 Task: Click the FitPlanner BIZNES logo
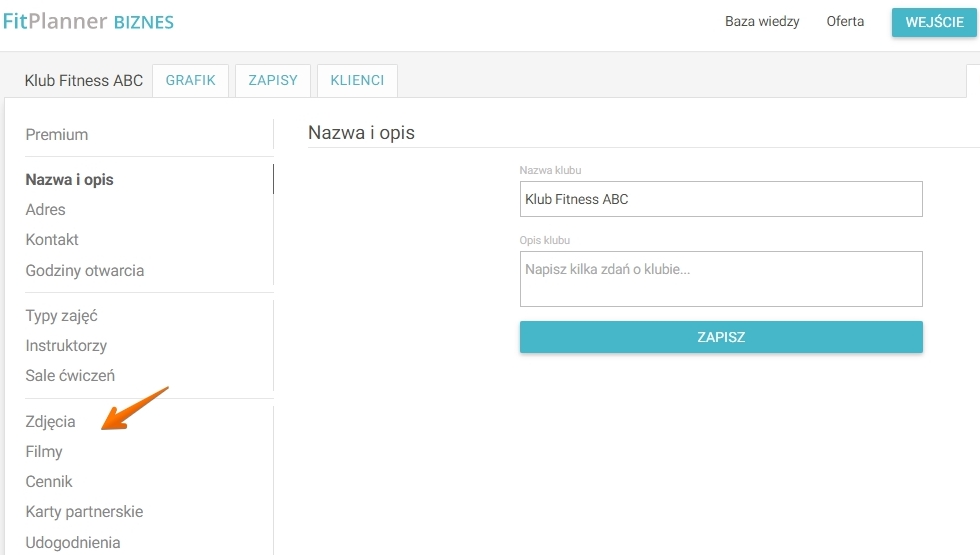(88, 21)
